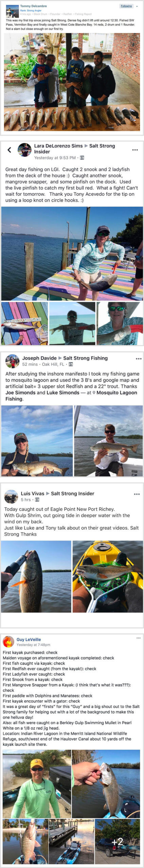
Task: Toggle the Following button on Tommy's post
Action: (126, 6)
